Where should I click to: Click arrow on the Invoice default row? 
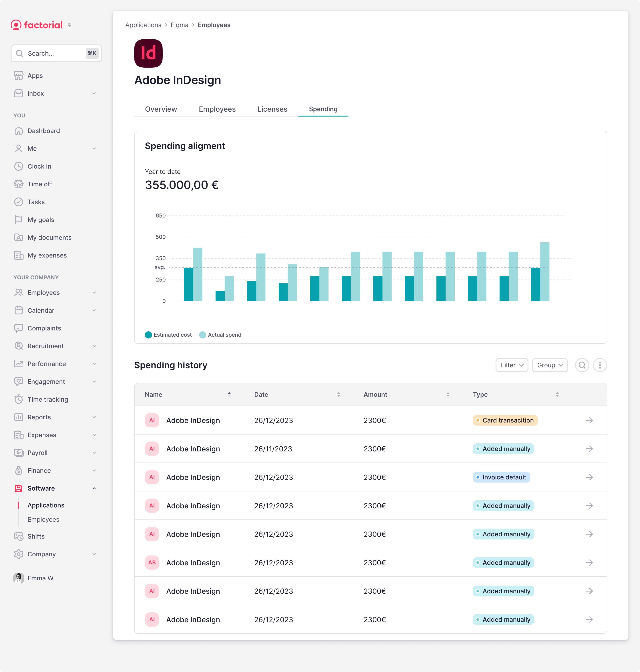click(x=589, y=477)
